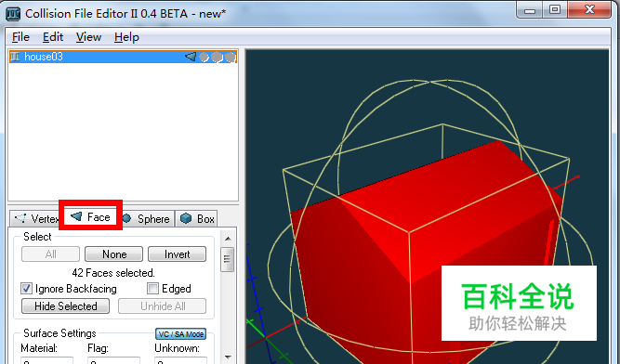Open the View menu
This screenshot has width=620, height=364.
(x=88, y=37)
